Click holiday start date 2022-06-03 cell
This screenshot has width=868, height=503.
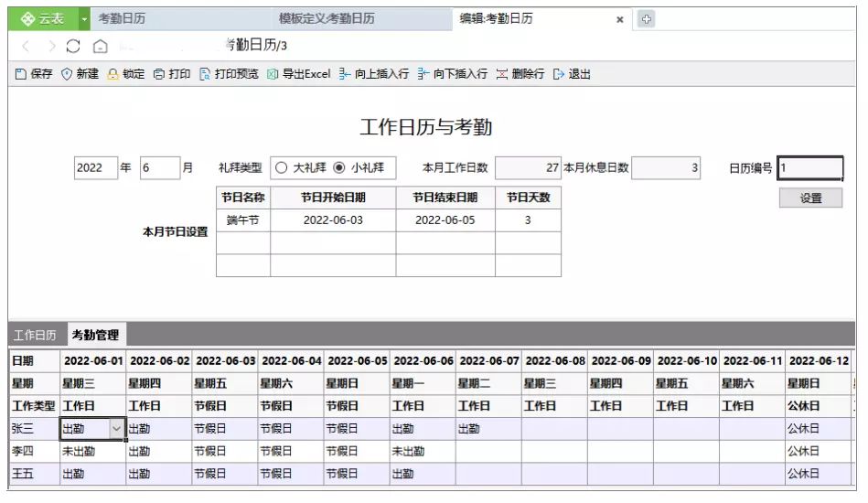coord(333,220)
